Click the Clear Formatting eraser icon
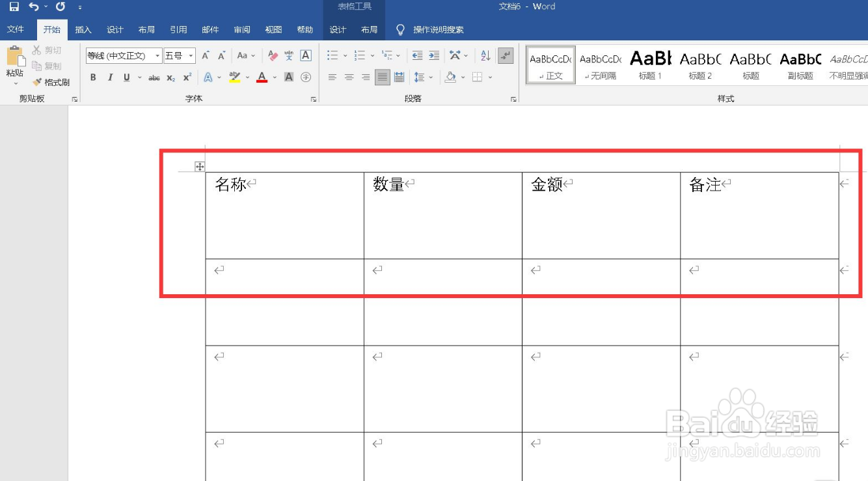 pyautogui.click(x=273, y=56)
